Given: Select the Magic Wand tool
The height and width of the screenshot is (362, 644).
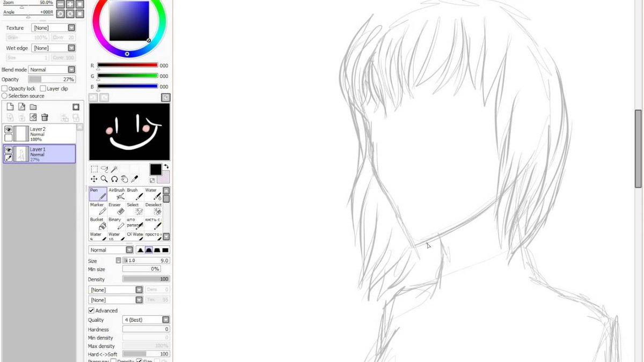Looking at the screenshot, I should point(114,169).
